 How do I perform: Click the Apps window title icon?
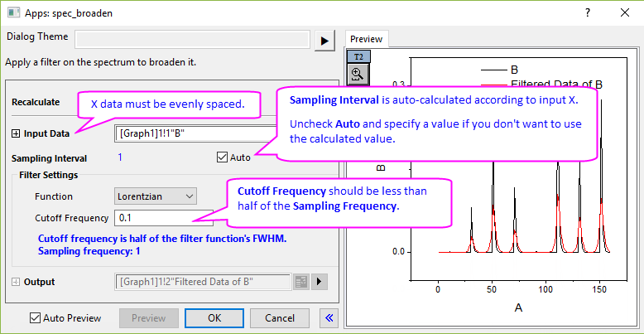(x=13, y=13)
